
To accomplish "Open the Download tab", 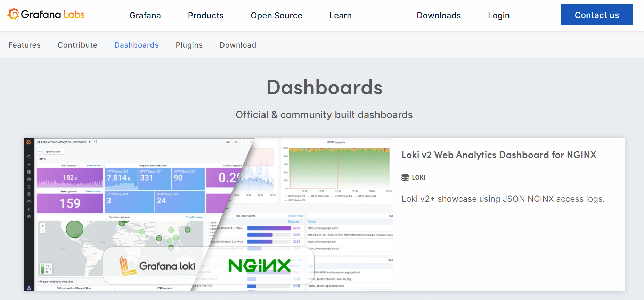I will point(238,45).
